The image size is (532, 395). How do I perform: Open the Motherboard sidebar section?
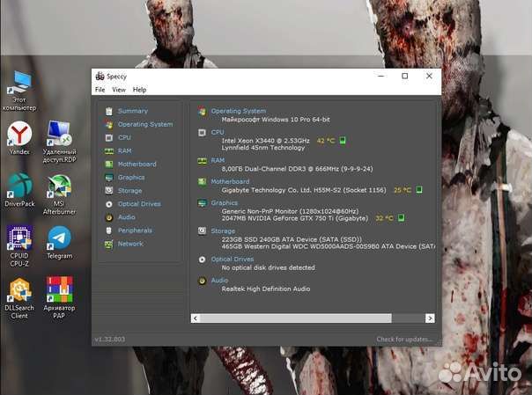[137, 164]
